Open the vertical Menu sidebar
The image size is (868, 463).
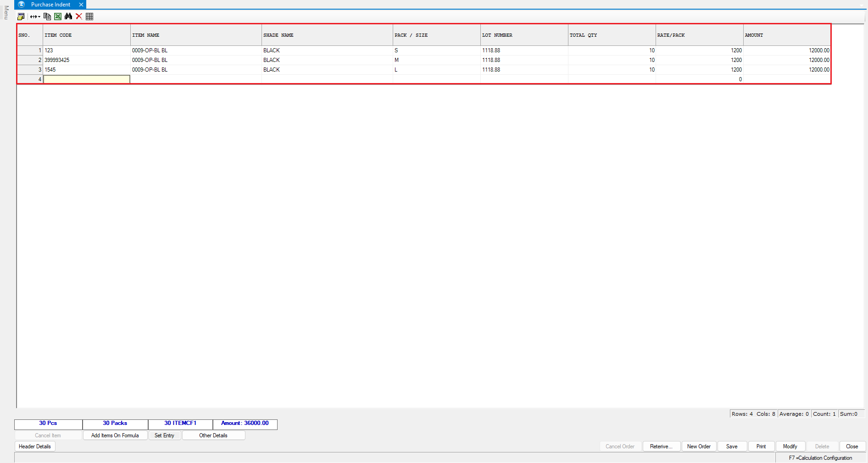[x=6, y=12]
